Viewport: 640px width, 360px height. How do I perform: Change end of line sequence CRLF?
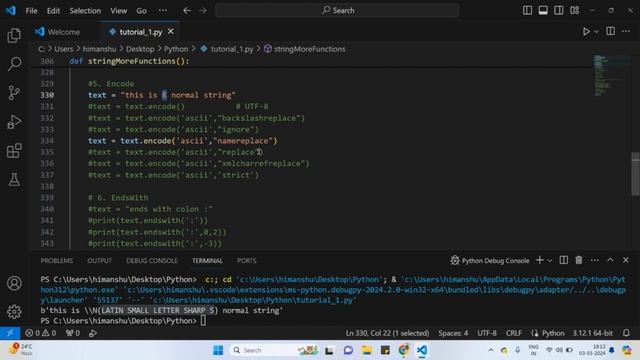tap(513, 333)
